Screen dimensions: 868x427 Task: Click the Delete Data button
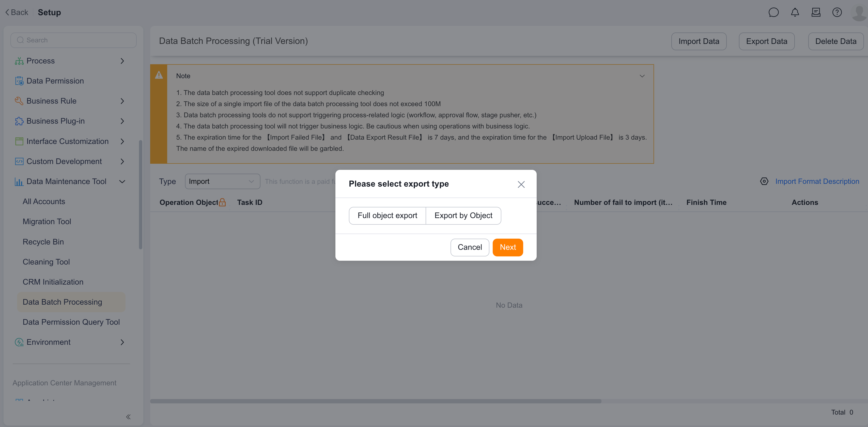coord(836,41)
